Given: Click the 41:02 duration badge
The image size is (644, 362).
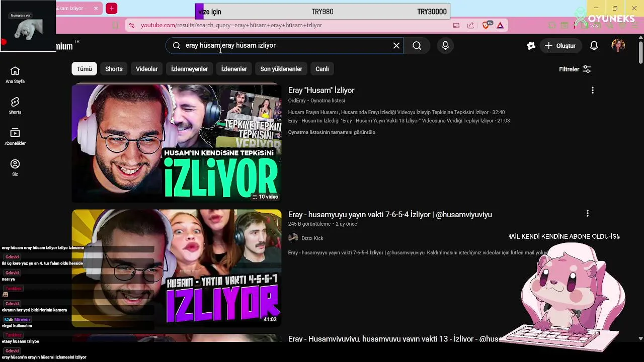Looking at the screenshot, I should tap(270, 319).
